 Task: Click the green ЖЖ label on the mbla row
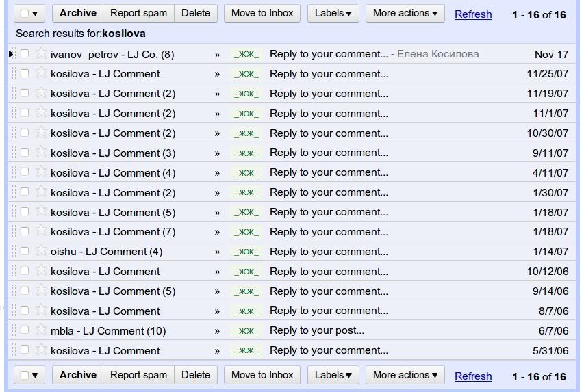[246, 331]
